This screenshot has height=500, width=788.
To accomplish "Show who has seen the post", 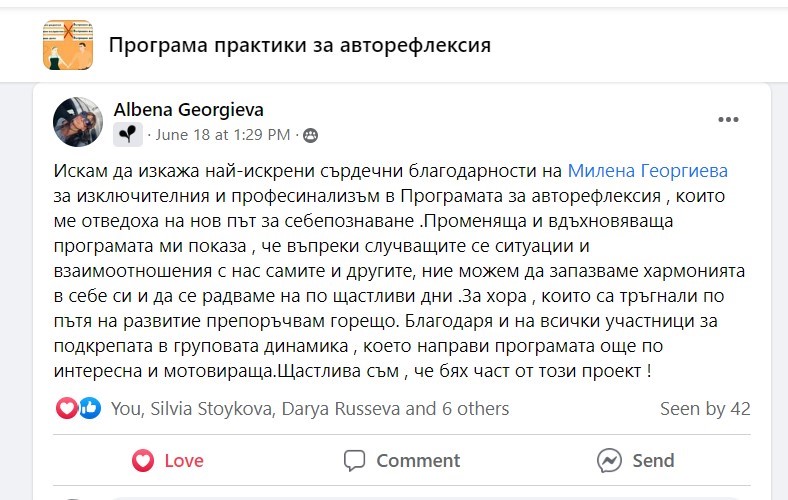I will 704,408.
